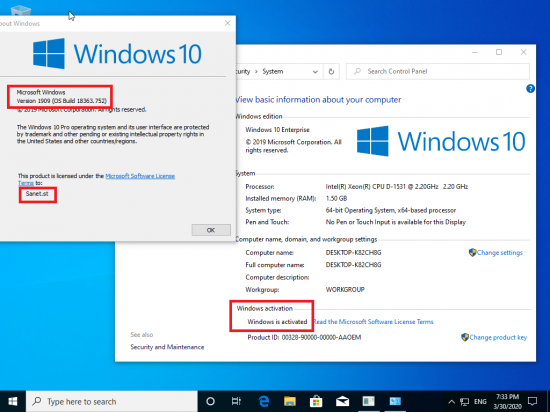Click 64-bit Operating System type value
Image resolution: width=550 pixels, height=412 pixels.
point(391,210)
